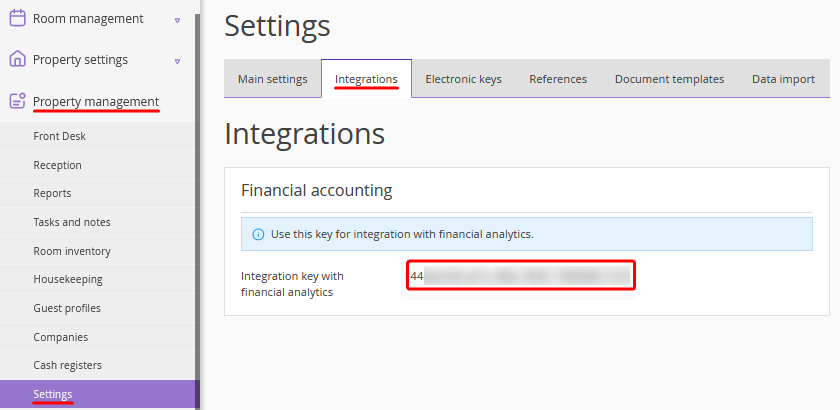This screenshot has width=840, height=410.
Task: Click the integration key field
Action: [x=521, y=275]
